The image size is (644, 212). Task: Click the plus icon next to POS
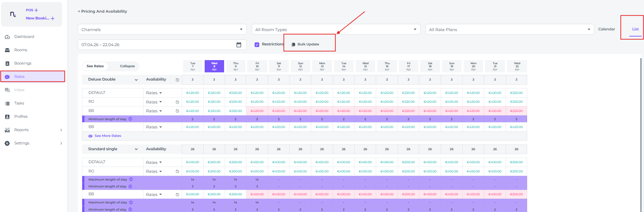click(36, 10)
